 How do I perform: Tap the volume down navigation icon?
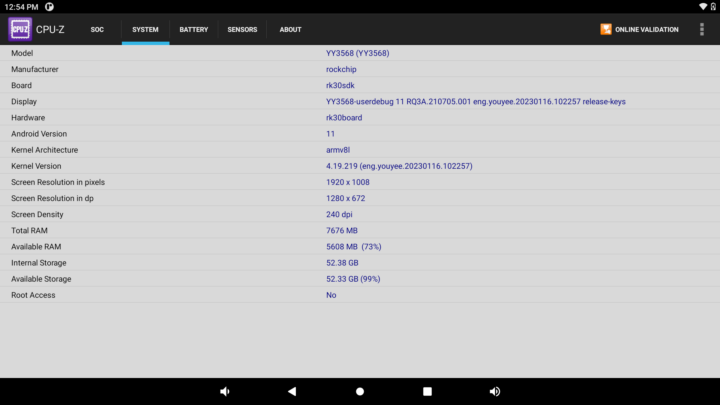coord(225,391)
